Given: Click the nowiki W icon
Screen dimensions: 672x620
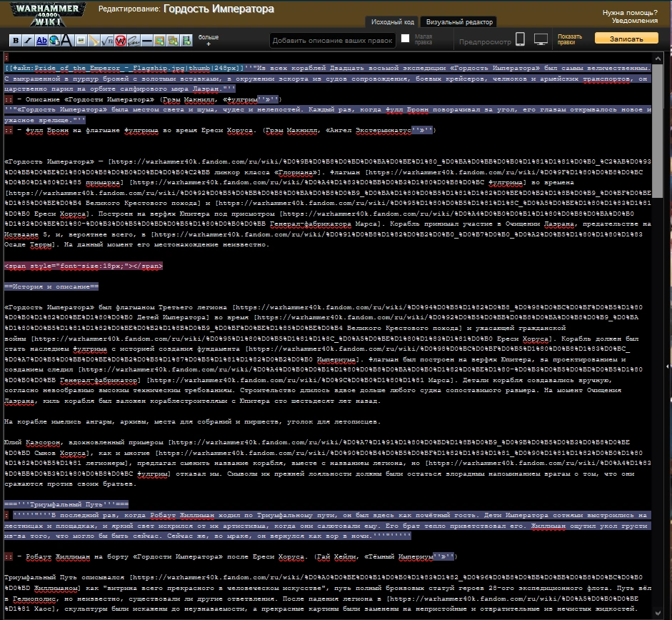Looking at the screenshot, I should pos(121,40).
